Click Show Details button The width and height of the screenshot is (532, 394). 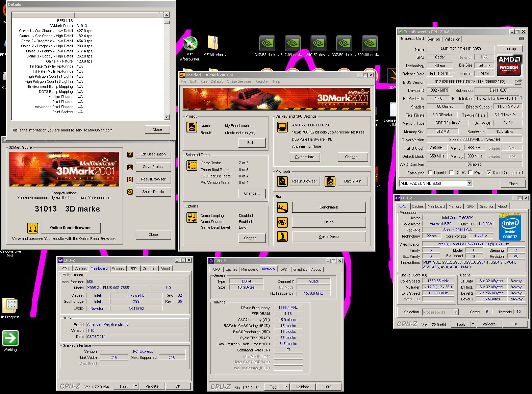[153, 192]
